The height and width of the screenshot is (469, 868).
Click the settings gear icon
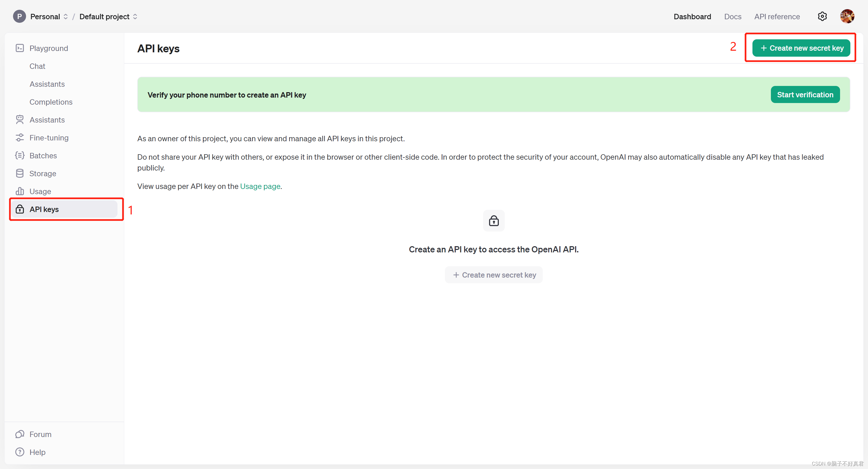click(822, 16)
